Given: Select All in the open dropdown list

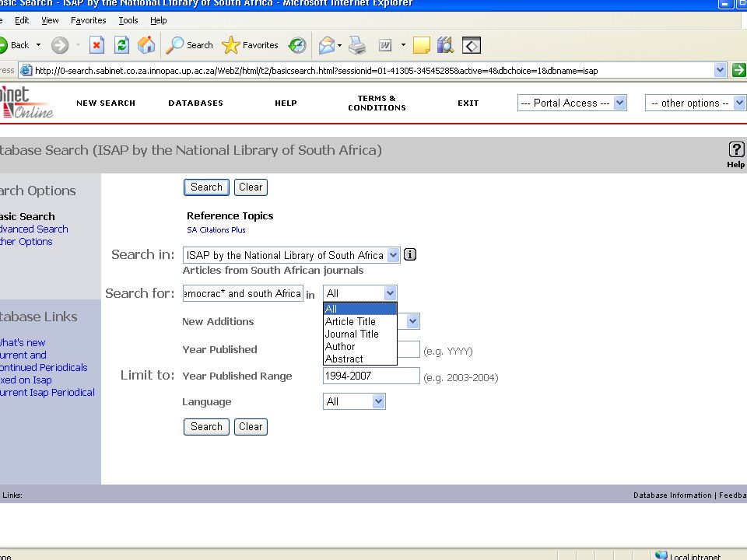Looking at the screenshot, I should [359, 309].
